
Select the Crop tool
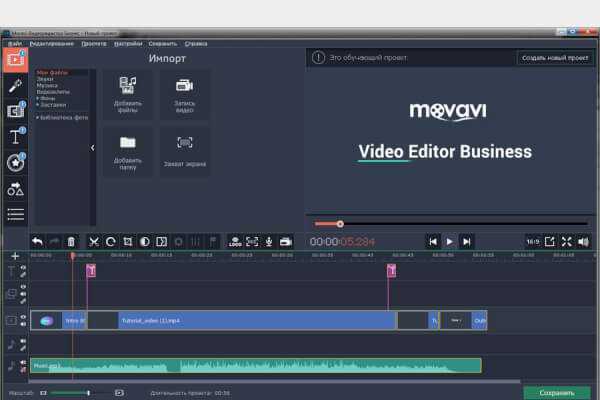point(128,242)
